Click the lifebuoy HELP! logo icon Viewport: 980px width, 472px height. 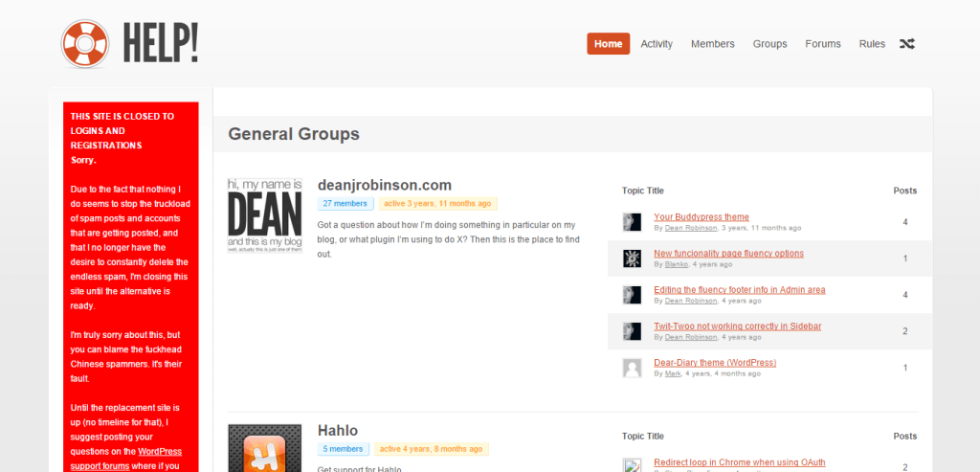coord(85,44)
